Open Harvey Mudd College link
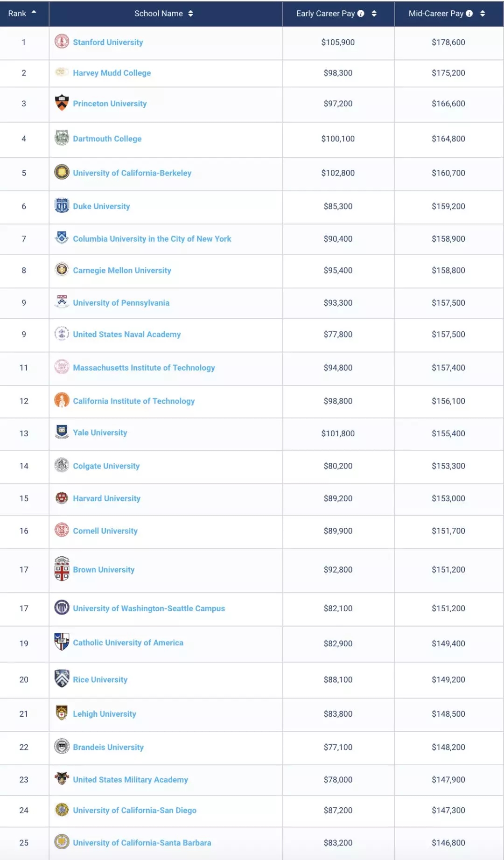Screen dimensions: 504x860 coord(112,73)
